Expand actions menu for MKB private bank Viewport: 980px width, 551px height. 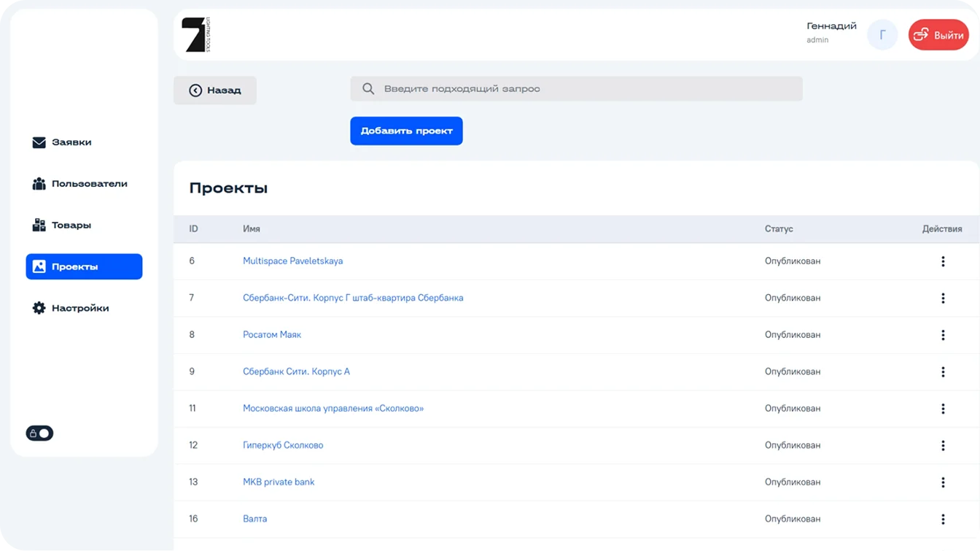click(x=942, y=482)
